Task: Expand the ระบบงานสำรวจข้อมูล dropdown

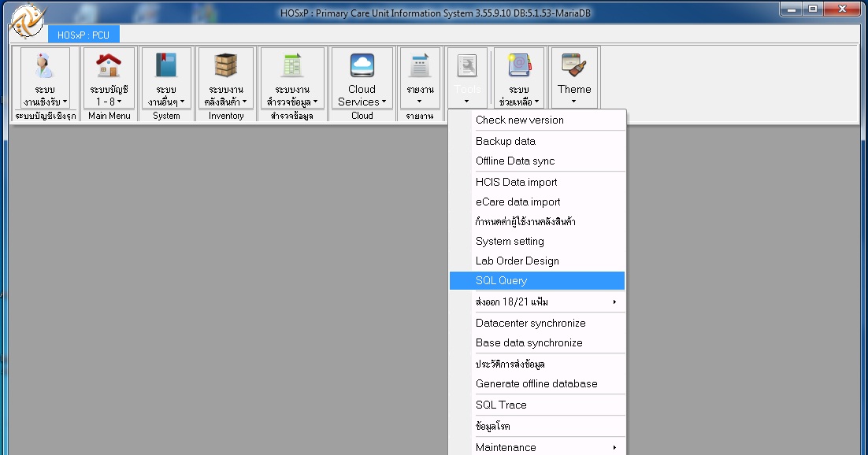Action: [x=316, y=102]
